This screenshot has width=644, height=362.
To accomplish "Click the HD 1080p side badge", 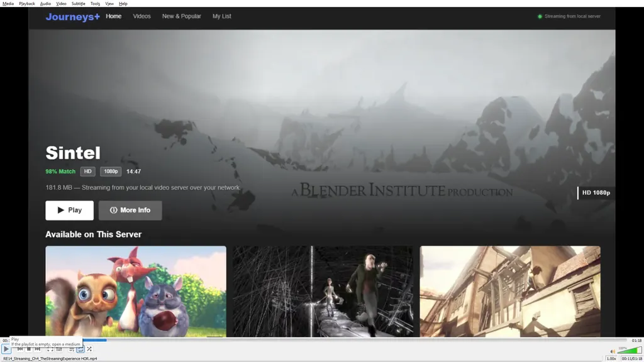I will point(596,193).
